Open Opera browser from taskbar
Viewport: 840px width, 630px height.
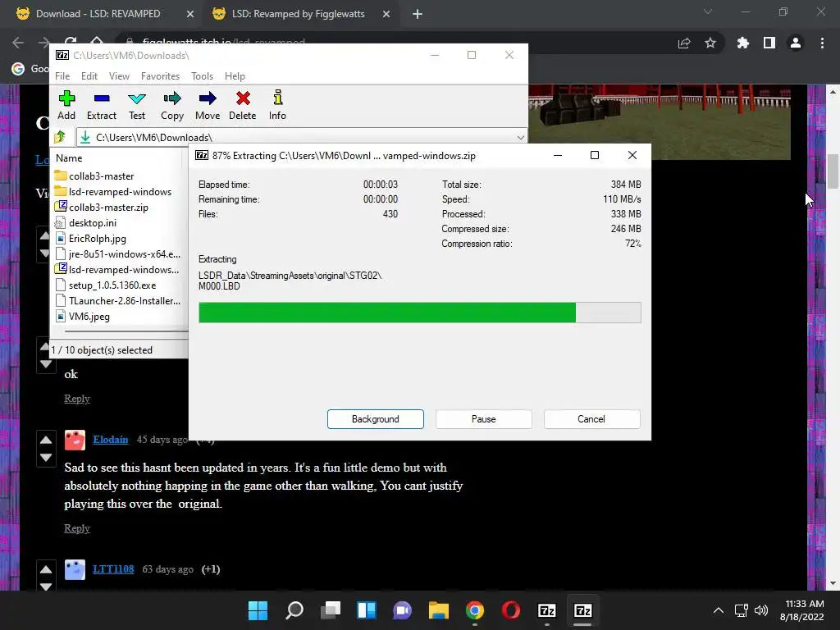pyautogui.click(x=510, y=610)
